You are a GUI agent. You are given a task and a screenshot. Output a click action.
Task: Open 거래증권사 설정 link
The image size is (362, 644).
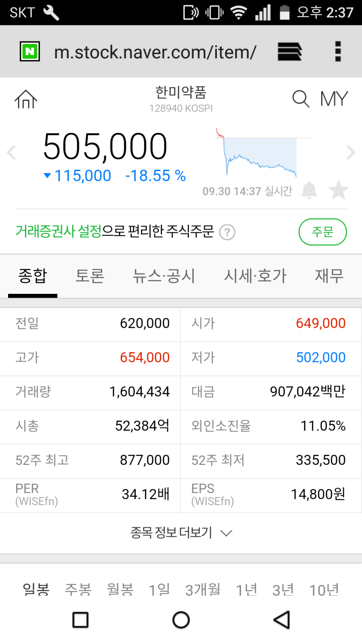(58, 231)
